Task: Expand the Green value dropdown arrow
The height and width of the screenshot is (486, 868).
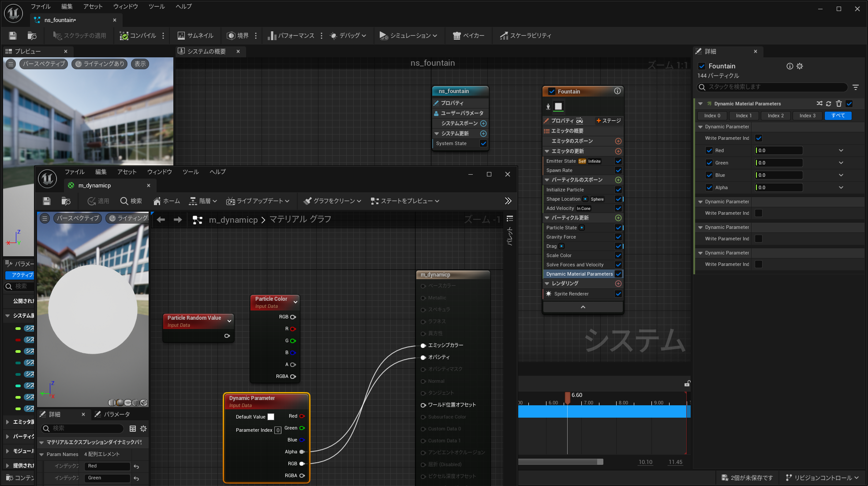Action: (x=841, y=163)
